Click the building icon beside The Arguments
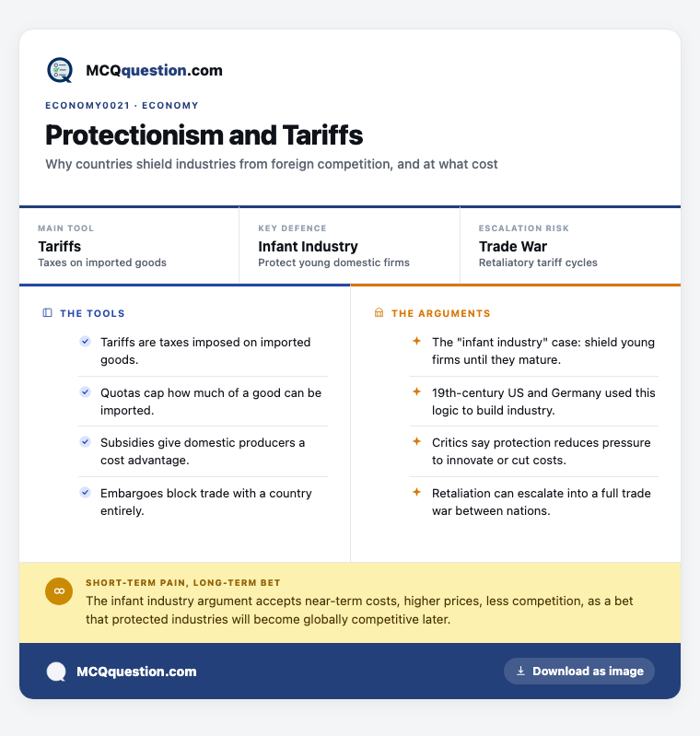Viewport: 700px width, 736px height. coord(379,312)
